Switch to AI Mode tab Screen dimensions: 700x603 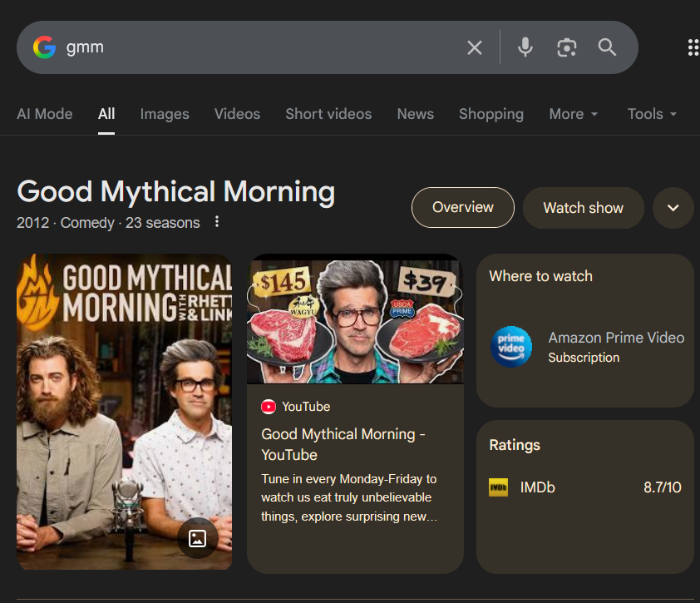point(45,114)
